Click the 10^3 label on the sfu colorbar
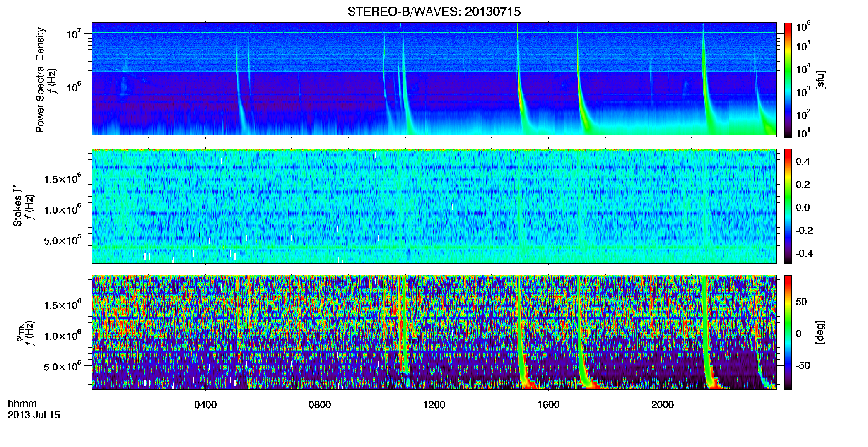 point(803,92)
